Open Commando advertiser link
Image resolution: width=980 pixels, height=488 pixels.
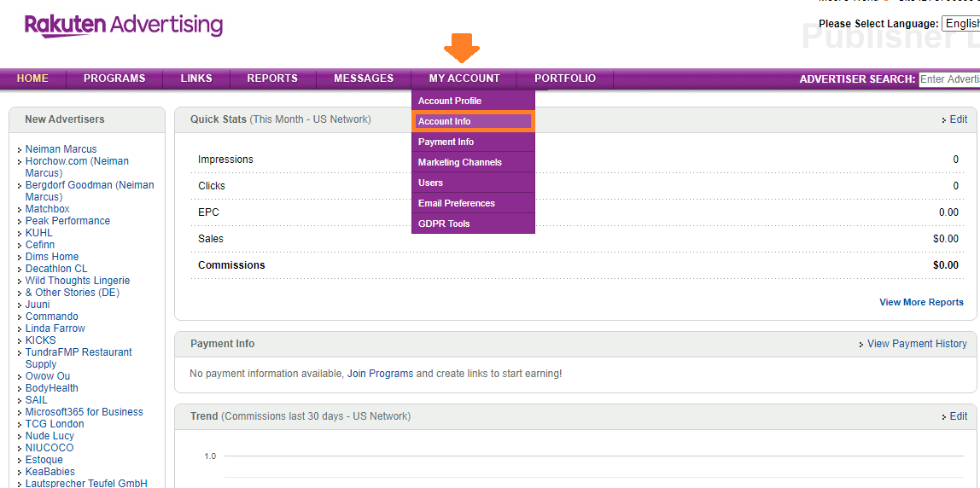pyautogui.click(x=52, y=317)
